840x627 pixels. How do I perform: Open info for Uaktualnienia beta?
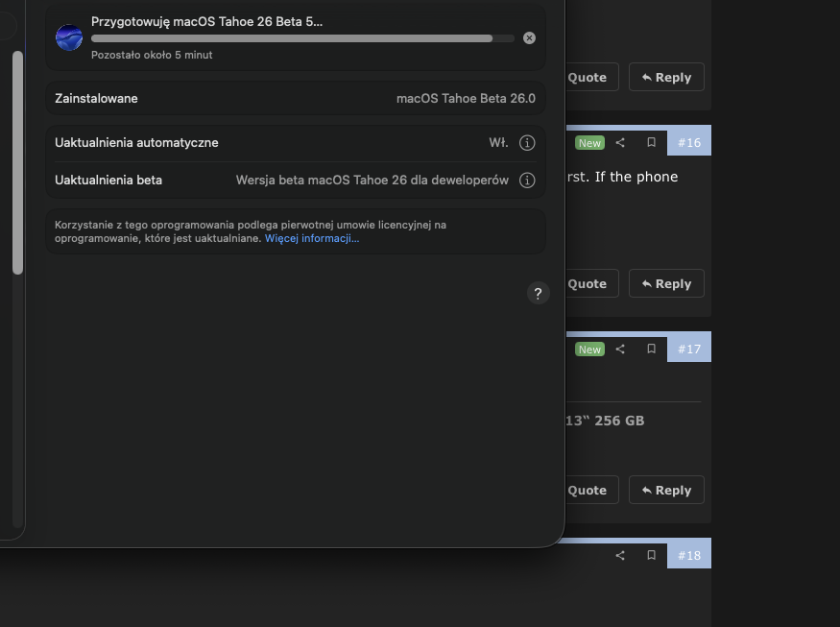527,181
